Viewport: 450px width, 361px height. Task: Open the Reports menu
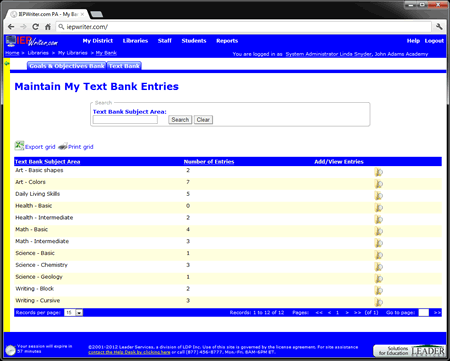point(227,41)
